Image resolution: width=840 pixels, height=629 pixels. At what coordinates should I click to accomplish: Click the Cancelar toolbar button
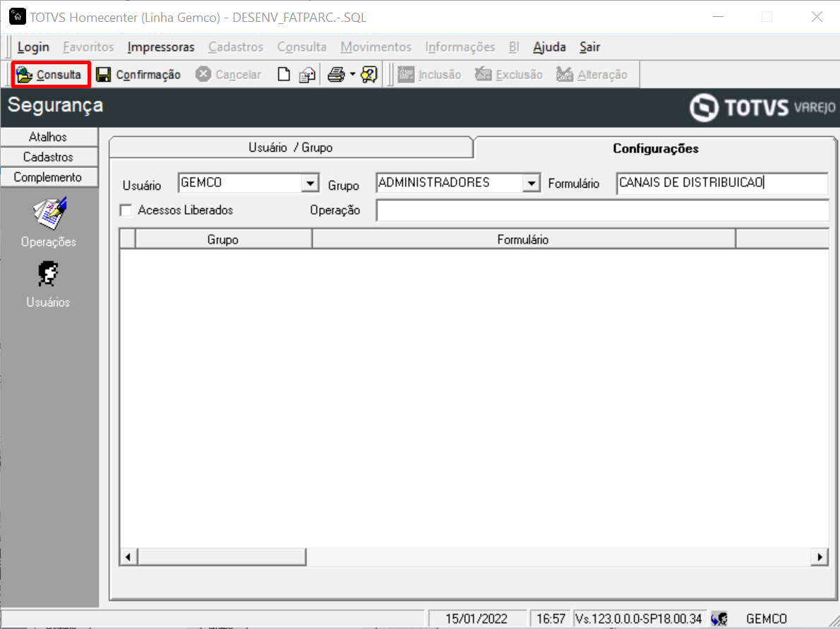tap(228, 74)
